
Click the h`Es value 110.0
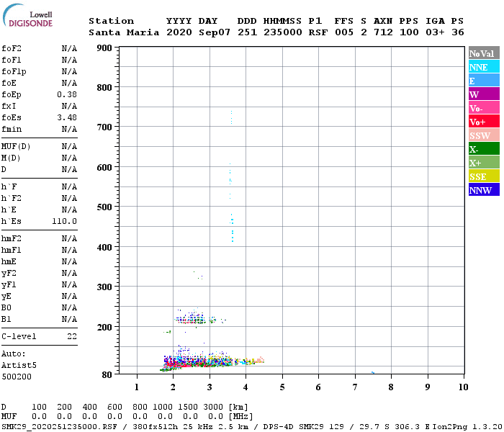(x=64, y=221)
